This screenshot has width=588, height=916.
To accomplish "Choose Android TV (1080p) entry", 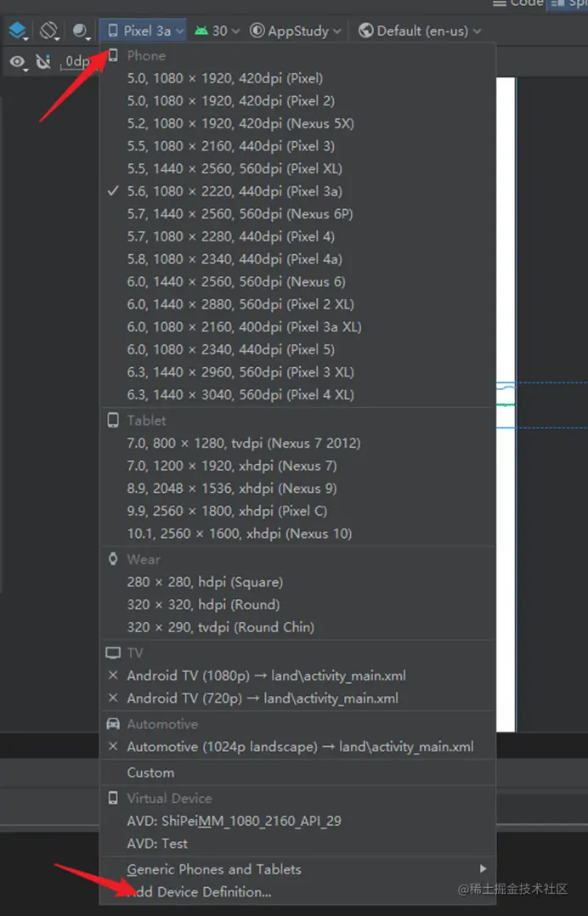I will (x=297, y=676).
